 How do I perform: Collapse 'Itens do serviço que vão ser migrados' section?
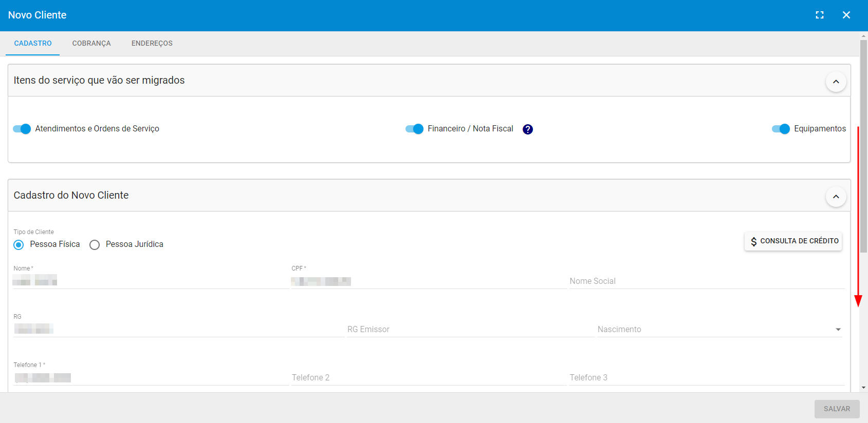836,82
